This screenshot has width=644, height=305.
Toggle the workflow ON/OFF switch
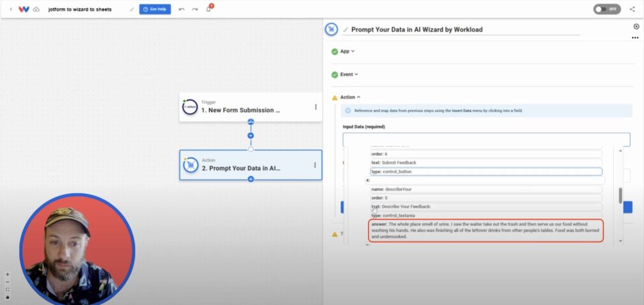click(607, 9)
